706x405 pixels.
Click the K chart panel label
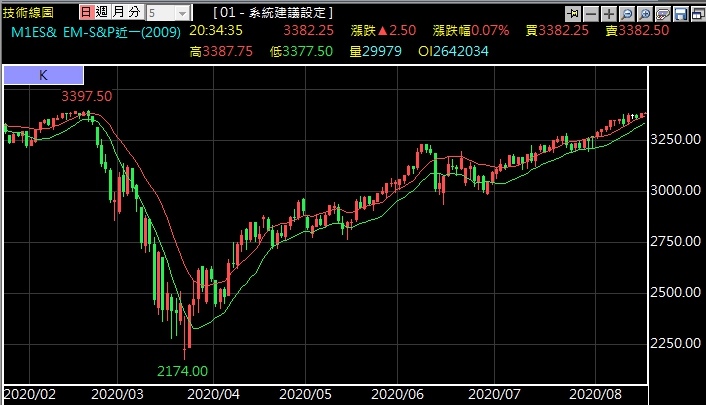pyautogui.click(x=44, y=75)
